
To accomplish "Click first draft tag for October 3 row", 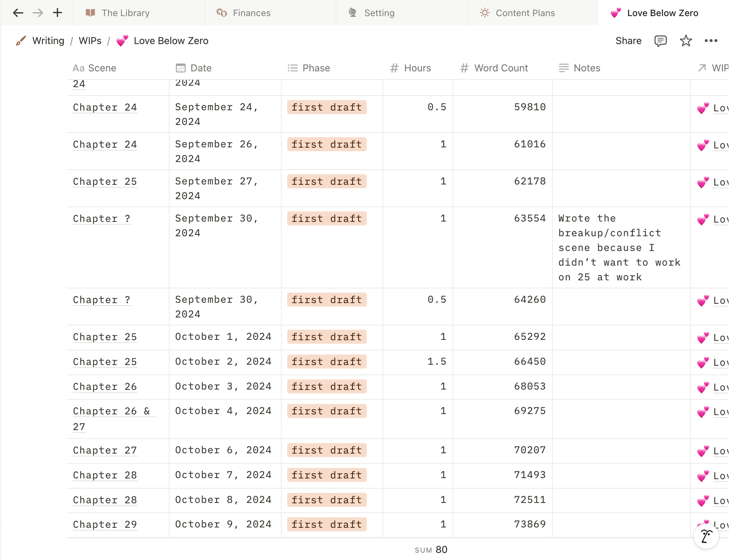I will click(326, 386).
